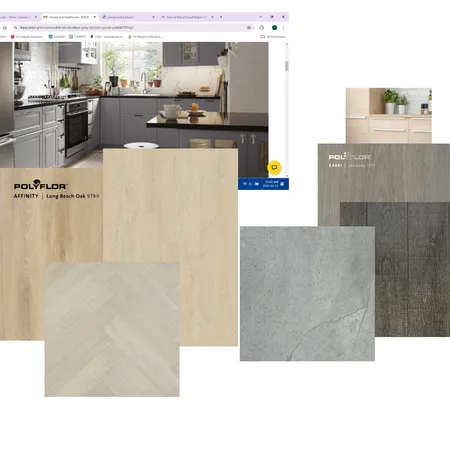This screenshot has width=450, height=450.
Task: Open site information icon in address bar
Action: click(x=15, y=28)
